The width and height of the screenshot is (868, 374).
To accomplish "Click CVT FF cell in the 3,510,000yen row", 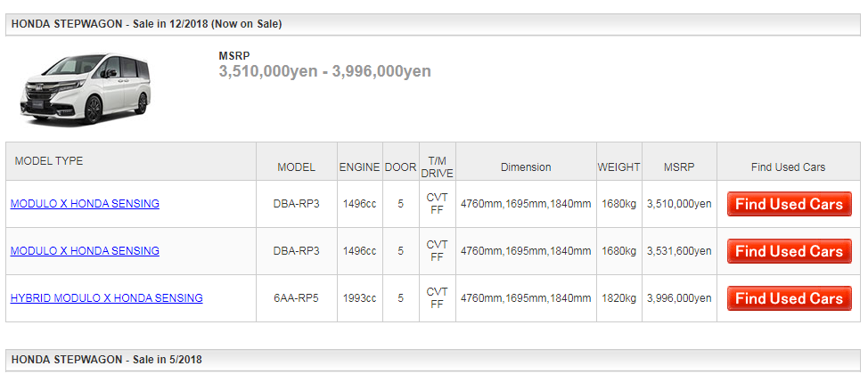I will (438, 204).
